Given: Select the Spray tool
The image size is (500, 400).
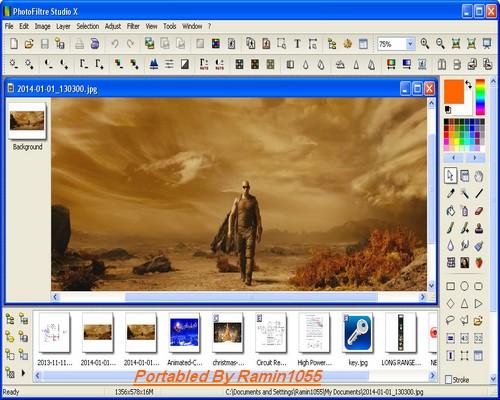Looking at the screenshot, I should pos(464,211).
